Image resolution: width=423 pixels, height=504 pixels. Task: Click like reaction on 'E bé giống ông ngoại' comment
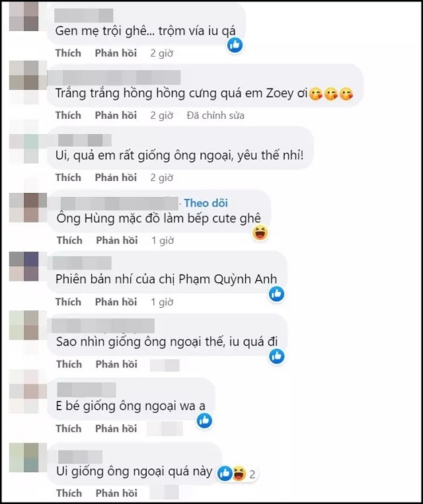point(204,420)
